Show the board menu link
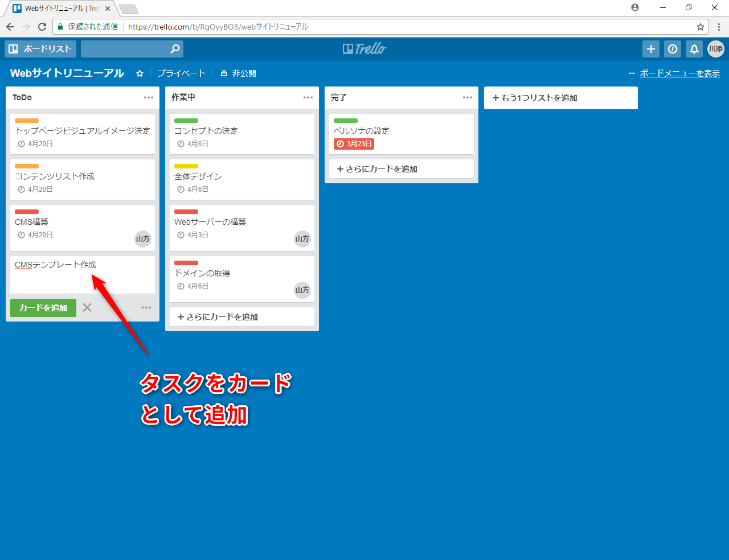 click(x=679, y=73)
